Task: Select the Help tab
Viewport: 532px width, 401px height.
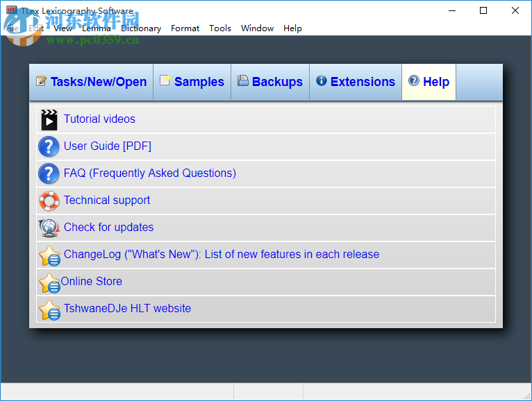Action: click(429, 82)
